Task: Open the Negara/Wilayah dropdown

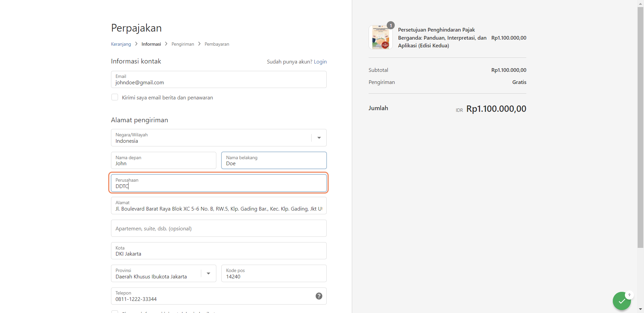Action: coord(219,138)
